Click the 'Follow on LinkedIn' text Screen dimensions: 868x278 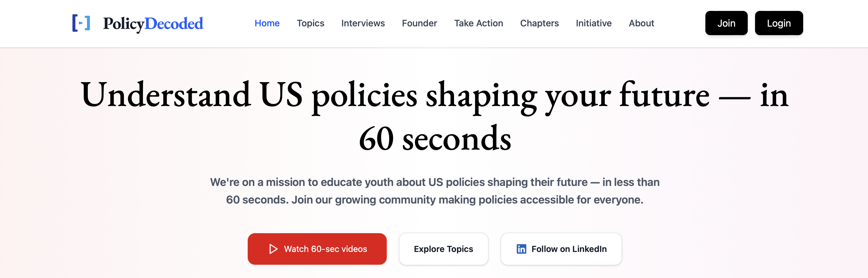click(569, 249)
